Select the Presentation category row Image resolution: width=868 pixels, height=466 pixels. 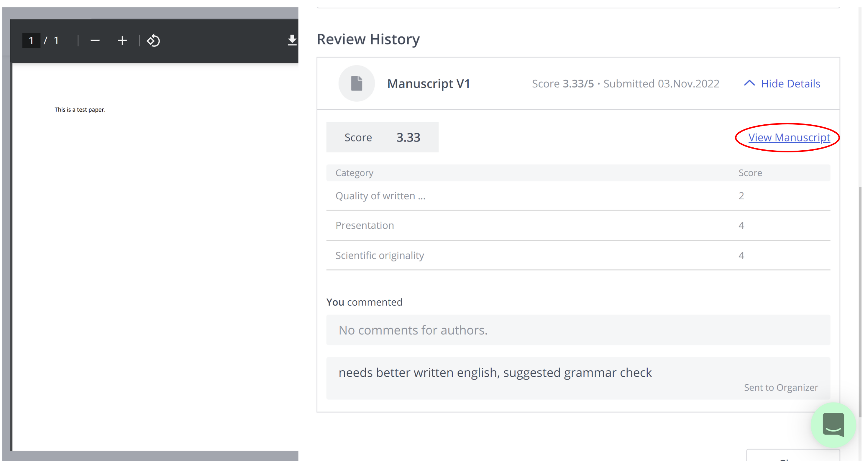point(578,225)
